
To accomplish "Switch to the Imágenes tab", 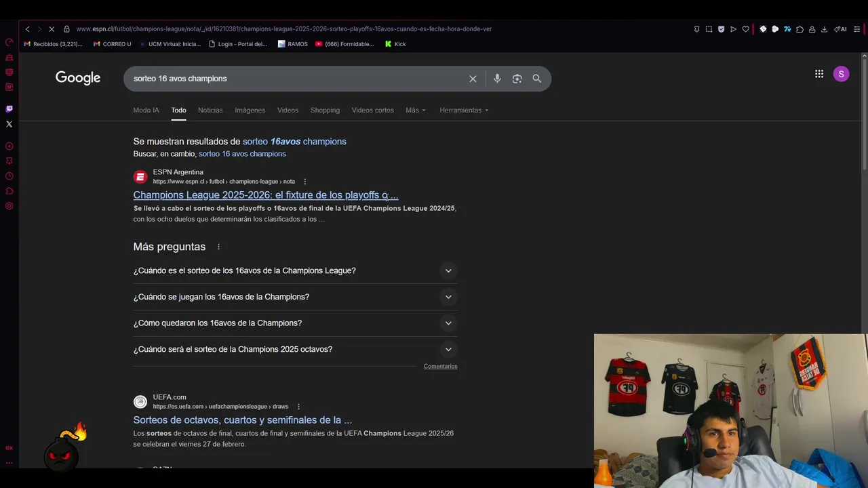I will [x=250, y=110].
